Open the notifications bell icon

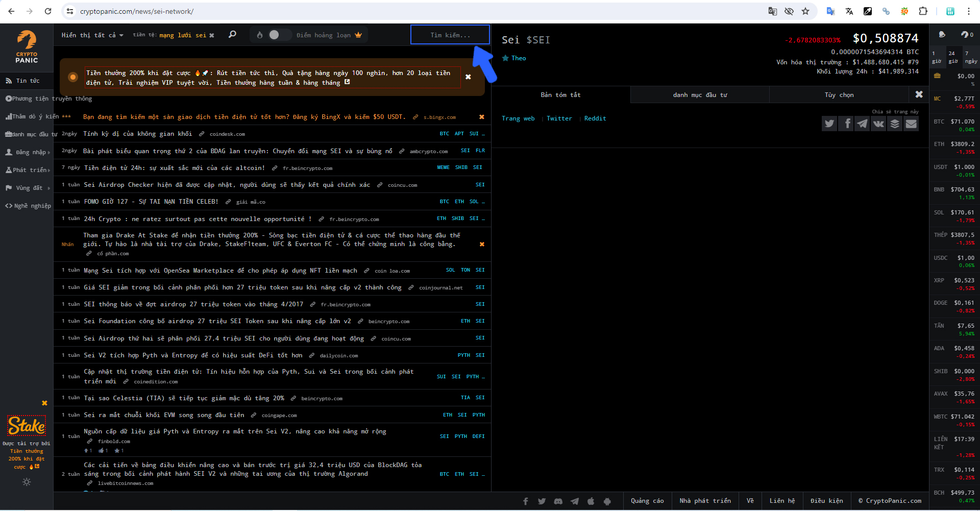pyautogui.click(x=942, y=35)
